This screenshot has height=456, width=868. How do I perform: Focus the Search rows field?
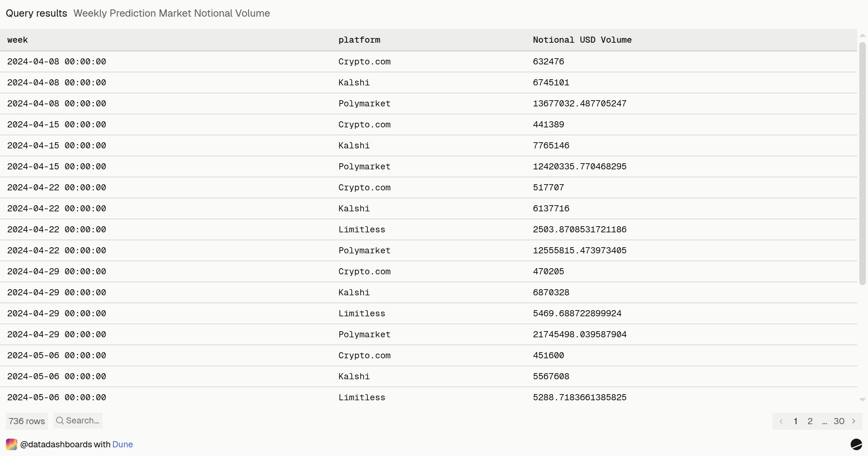click(78, 421)
